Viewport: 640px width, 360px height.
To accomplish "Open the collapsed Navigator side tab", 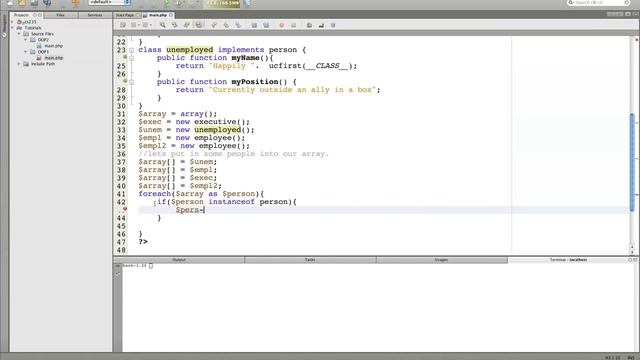I will [4, 27].
